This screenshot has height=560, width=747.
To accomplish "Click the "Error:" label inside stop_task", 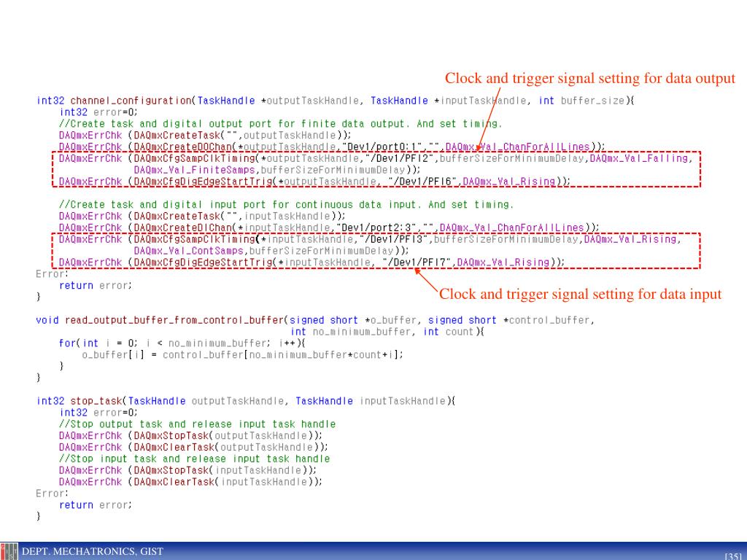I will click(52, 494).
